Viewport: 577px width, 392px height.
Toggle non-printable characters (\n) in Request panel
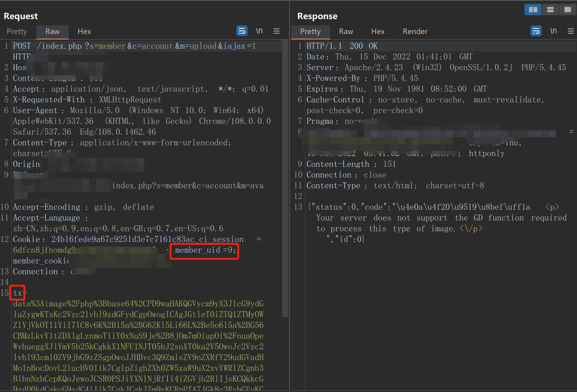259,31
